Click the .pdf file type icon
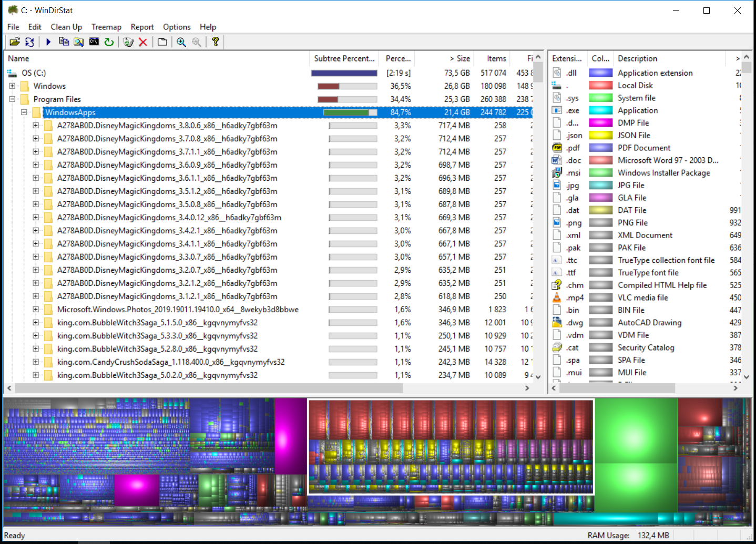The image size is (756, 544). 557,148
